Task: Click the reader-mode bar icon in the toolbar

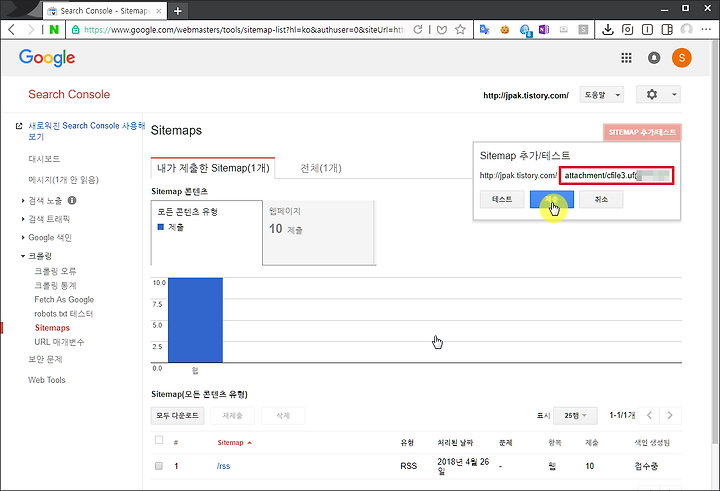Action: (x=647, y=30)
